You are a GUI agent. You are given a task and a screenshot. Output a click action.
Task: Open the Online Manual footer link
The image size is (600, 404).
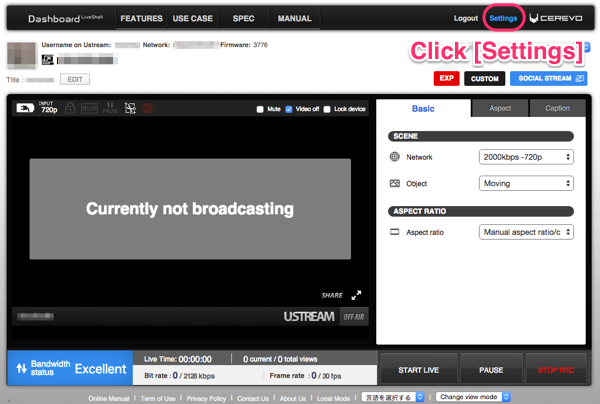[109, 398]
